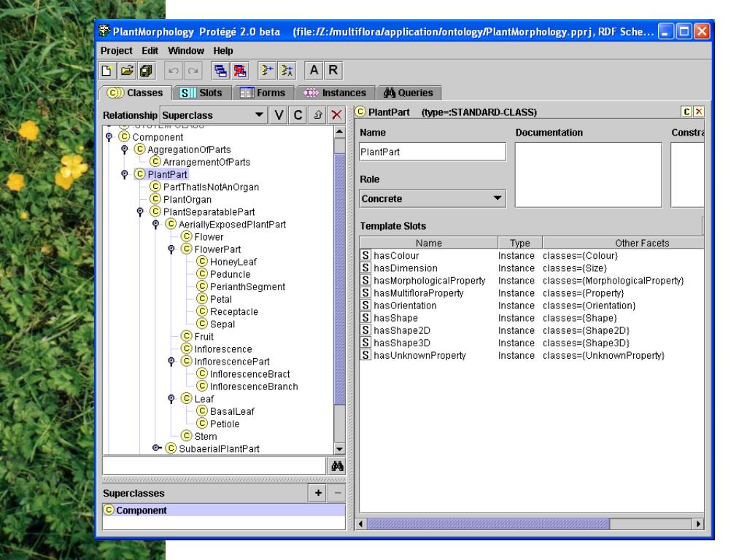Select the hasOrientation slot row

click(x=532, y=306)
